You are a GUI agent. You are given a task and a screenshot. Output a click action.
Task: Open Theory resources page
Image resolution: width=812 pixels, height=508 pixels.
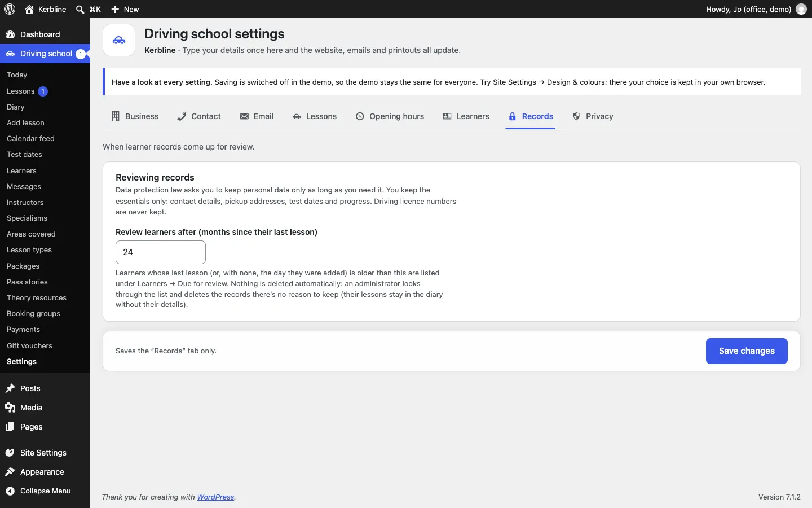(x=37, y=297)
